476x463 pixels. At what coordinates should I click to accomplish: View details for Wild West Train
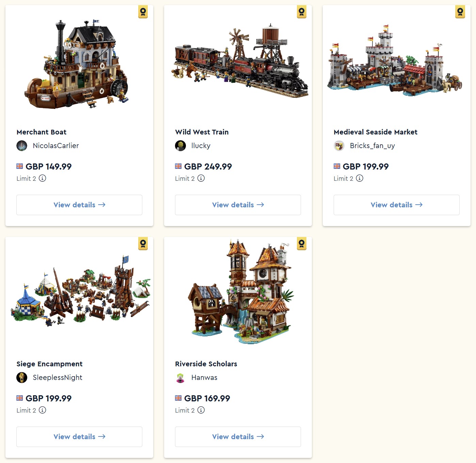coord(238,205)
